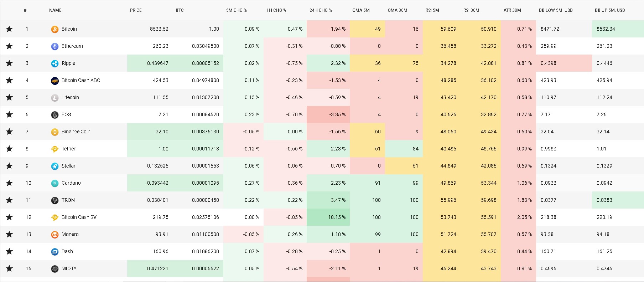Click the Bitcoin coin logo icon
Image resolution: width=644 pixels, height=282 pixels.
(x=54, y=29)
